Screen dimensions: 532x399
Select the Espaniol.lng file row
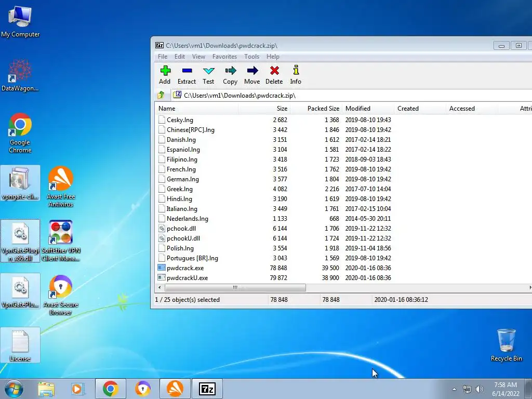point(343,149)
